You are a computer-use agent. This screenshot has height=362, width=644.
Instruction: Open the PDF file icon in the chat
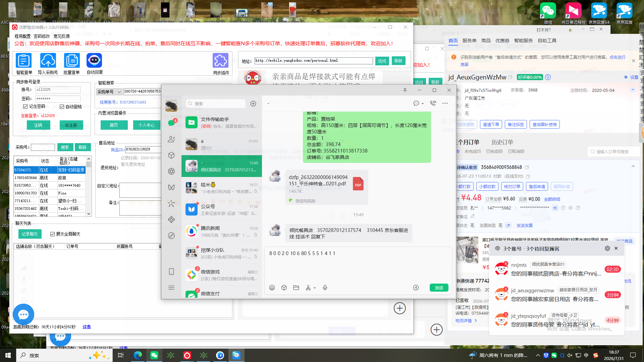(x=358, y=184)
